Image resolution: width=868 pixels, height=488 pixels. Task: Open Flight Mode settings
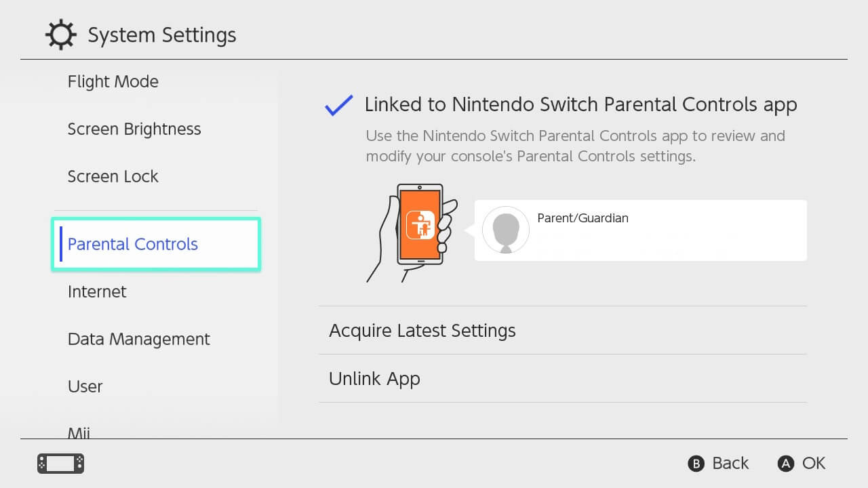pyautogui.click(x=113, y=82)
